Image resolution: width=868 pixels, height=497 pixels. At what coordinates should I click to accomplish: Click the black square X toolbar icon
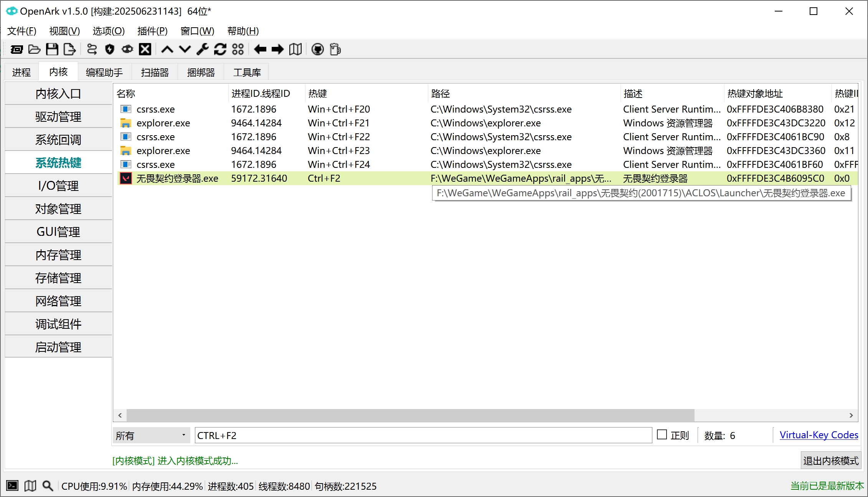coord(145,49)
